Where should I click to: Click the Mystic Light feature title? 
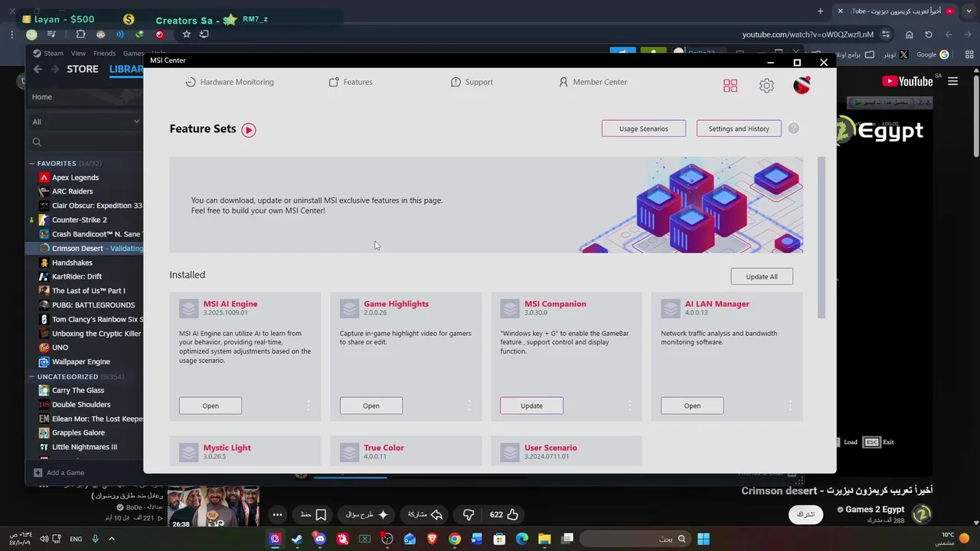227,448
